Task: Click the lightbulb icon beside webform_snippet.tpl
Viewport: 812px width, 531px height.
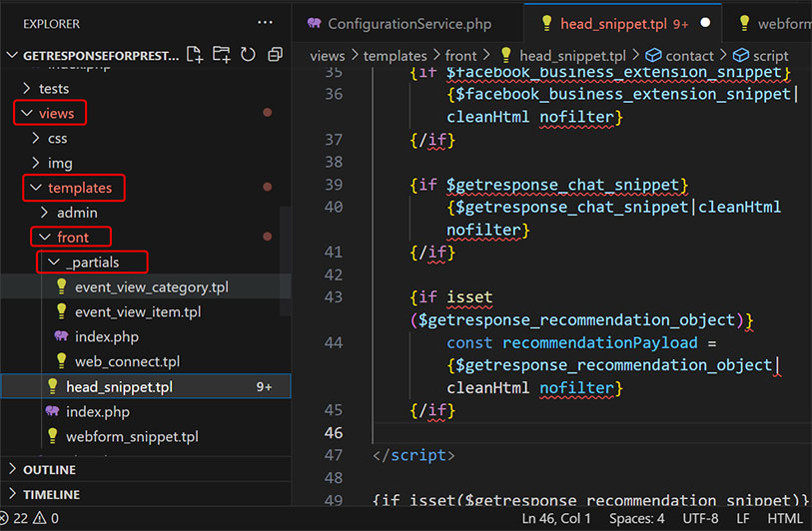Action: (53, 436)
